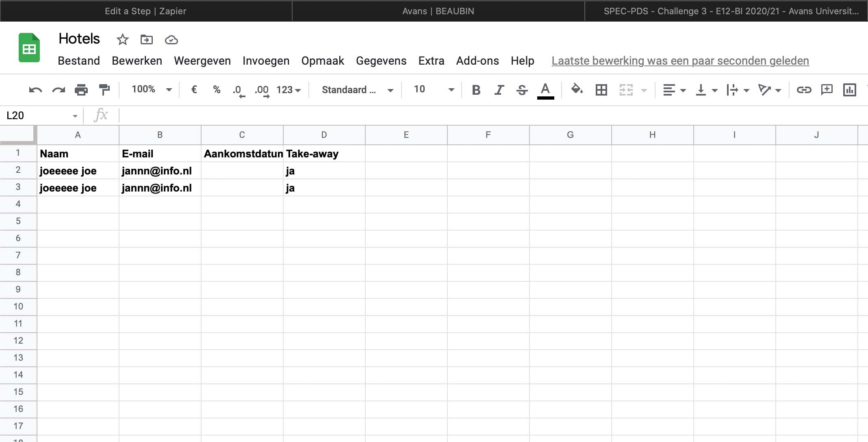This screenshot has height=442, width=868.
Task: Select row 3 header
Action: [18, 187]
